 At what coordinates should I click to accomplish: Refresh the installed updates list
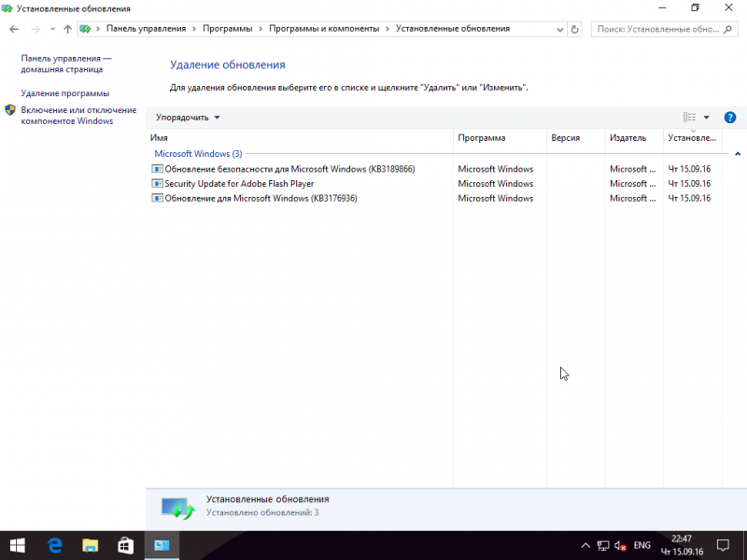coord(574,30)
